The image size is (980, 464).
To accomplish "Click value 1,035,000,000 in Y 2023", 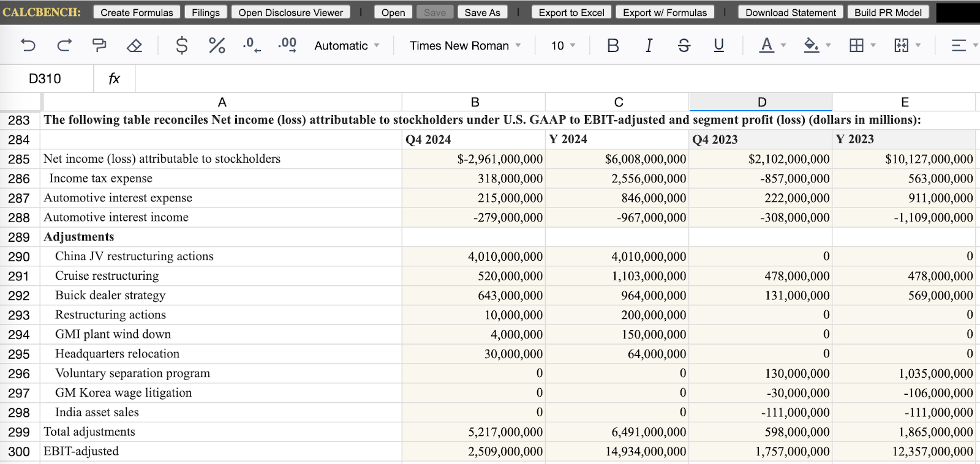I will pyautogui.click(x=903, y=373).
